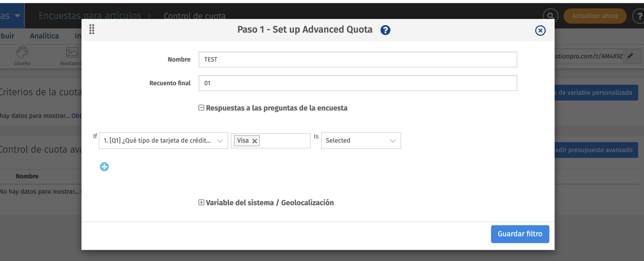Click the Actualizar ahora button
This screenshot has width=644, height=261.
coord(595,16)
